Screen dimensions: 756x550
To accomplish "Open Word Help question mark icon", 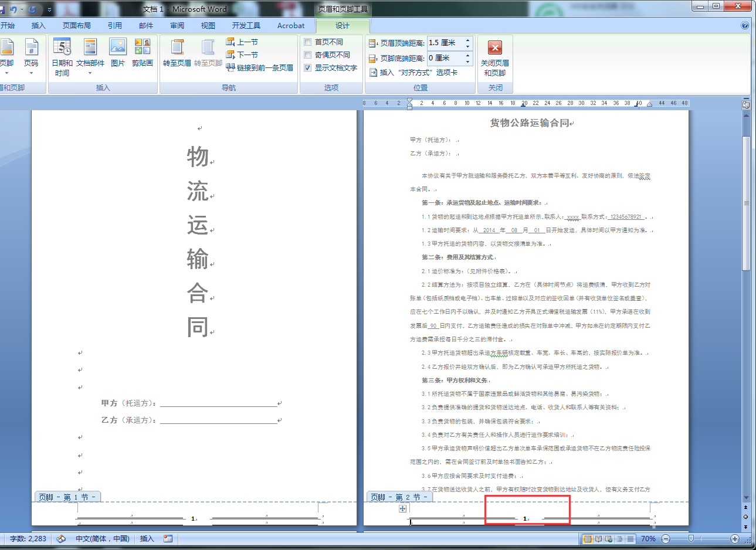I will [x=745, y=25].
